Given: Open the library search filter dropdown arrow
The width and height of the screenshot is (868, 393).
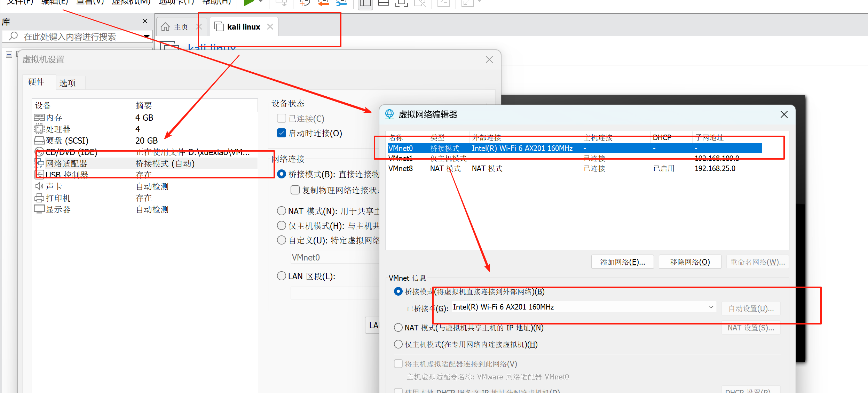Looking at the screenshot, I should tap(147, 36).
